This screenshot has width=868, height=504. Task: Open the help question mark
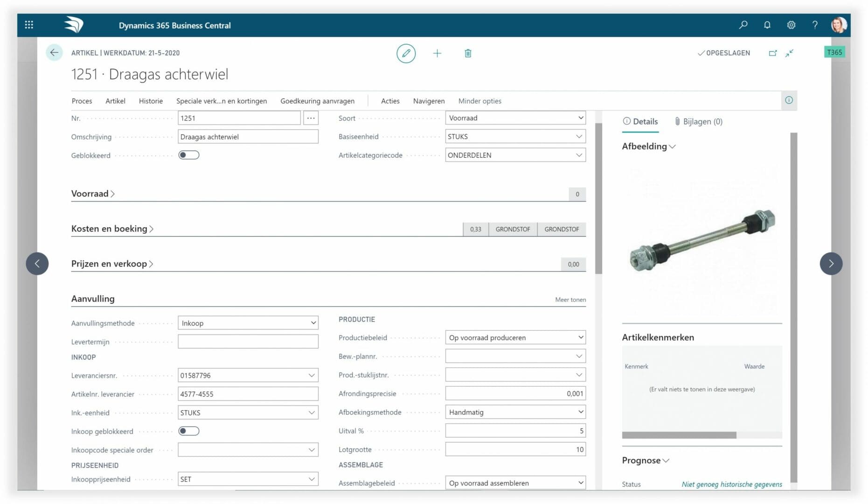[815, 25]
